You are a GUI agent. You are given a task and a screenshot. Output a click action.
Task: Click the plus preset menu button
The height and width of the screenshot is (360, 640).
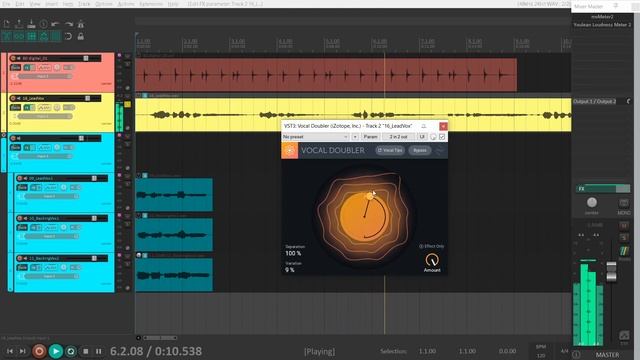tap(355, 137)
